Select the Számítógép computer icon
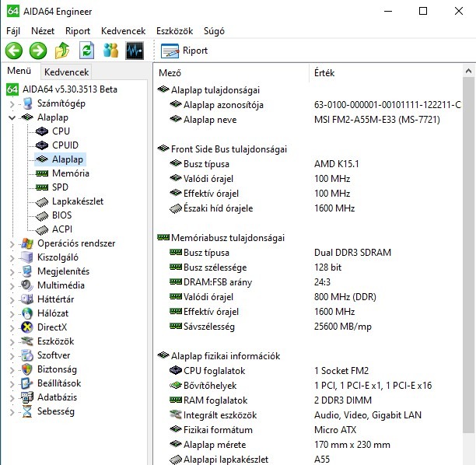The width and height of the screenshot is (476, 465). pos(27,103)
